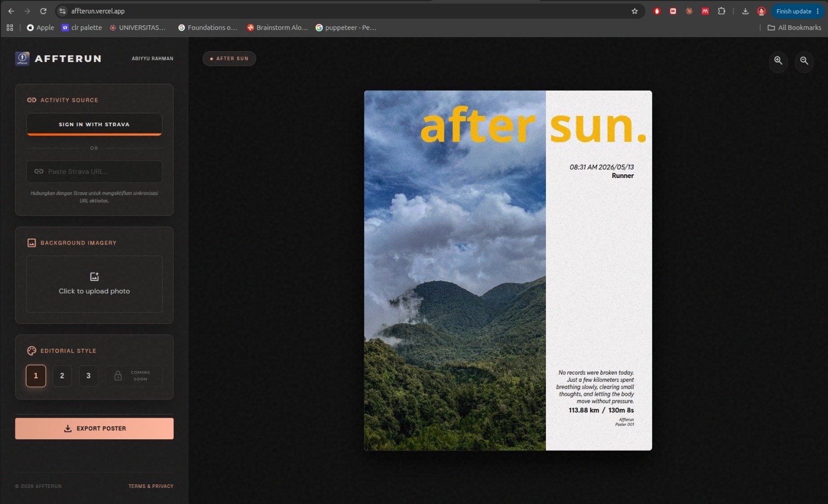Open the Chrome profile avatar
This screenshot has height=504, width=828.
[761, 11]
